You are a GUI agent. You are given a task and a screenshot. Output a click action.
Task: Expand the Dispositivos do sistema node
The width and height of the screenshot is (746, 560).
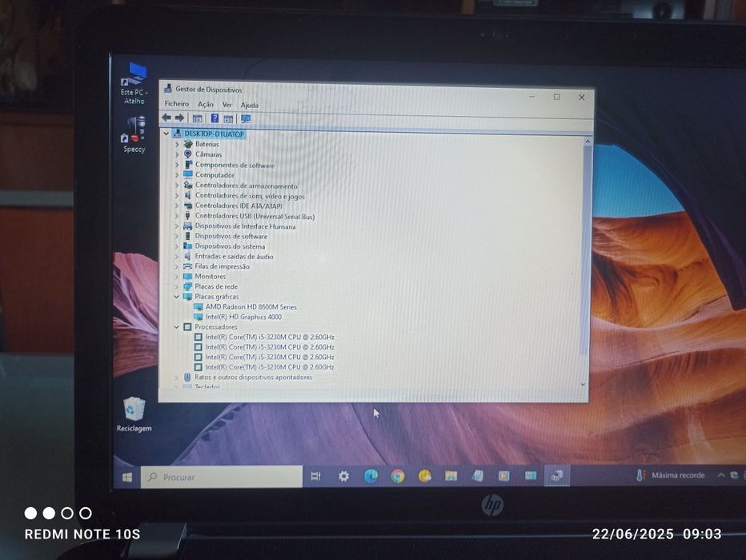(177, 246)
